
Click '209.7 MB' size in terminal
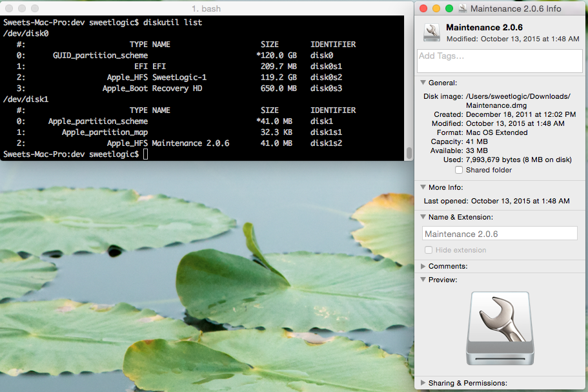click(x=279, y=67)
